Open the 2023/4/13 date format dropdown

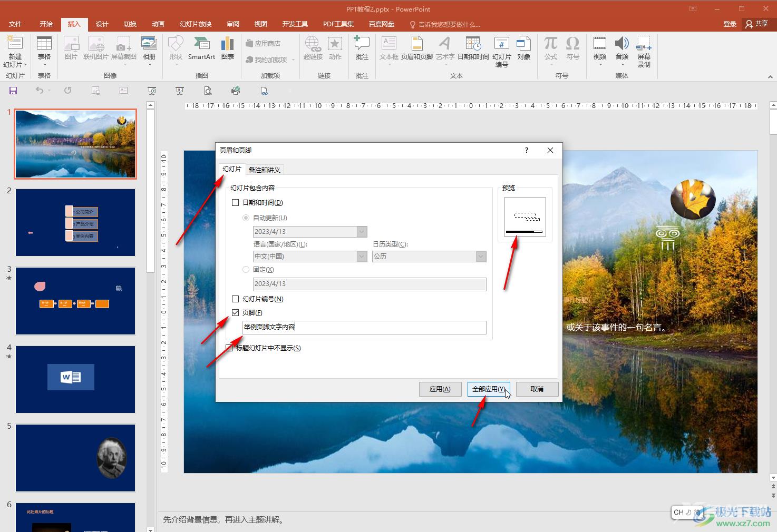[x=362, y=231]
